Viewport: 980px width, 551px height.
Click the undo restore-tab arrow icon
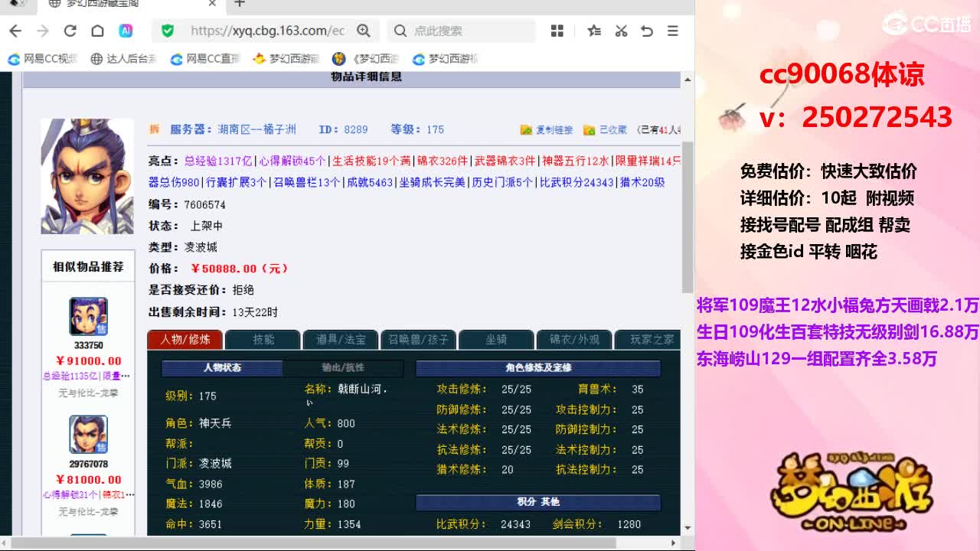pyautogui.click(x=647, y=31)
